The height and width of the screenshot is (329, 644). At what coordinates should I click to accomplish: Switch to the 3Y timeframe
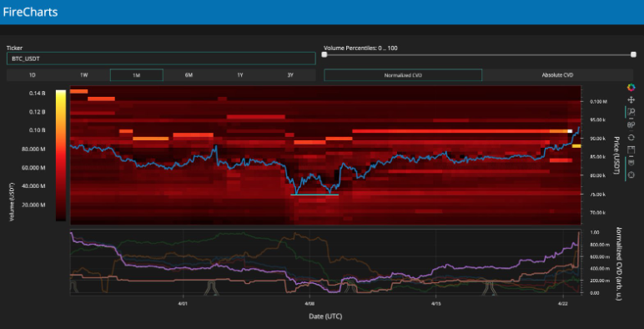click(x=290, y=75)
